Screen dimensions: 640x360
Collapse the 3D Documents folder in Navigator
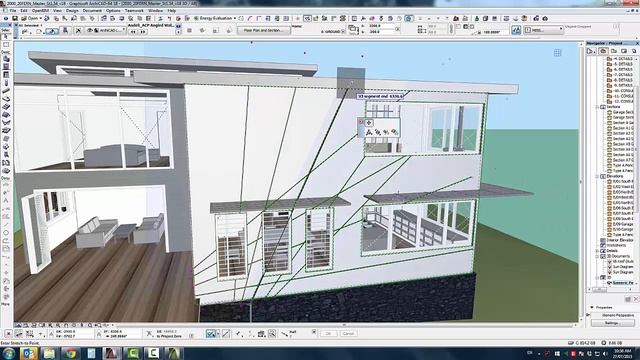597,256
